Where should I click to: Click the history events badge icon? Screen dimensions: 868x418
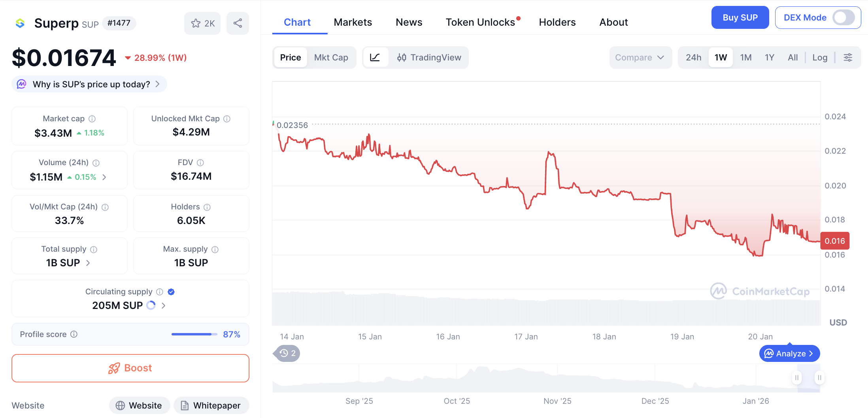(x=287, y=353)
